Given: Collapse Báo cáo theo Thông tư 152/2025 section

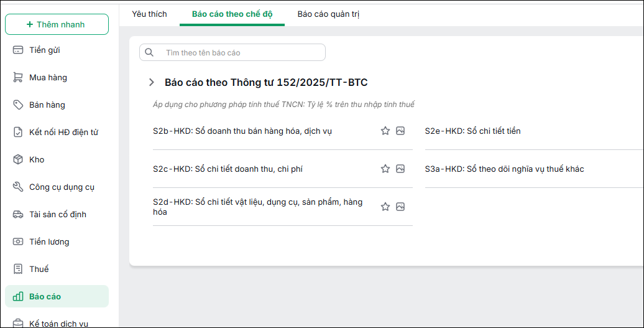Looking at the screenshot, I should [152, 82].
